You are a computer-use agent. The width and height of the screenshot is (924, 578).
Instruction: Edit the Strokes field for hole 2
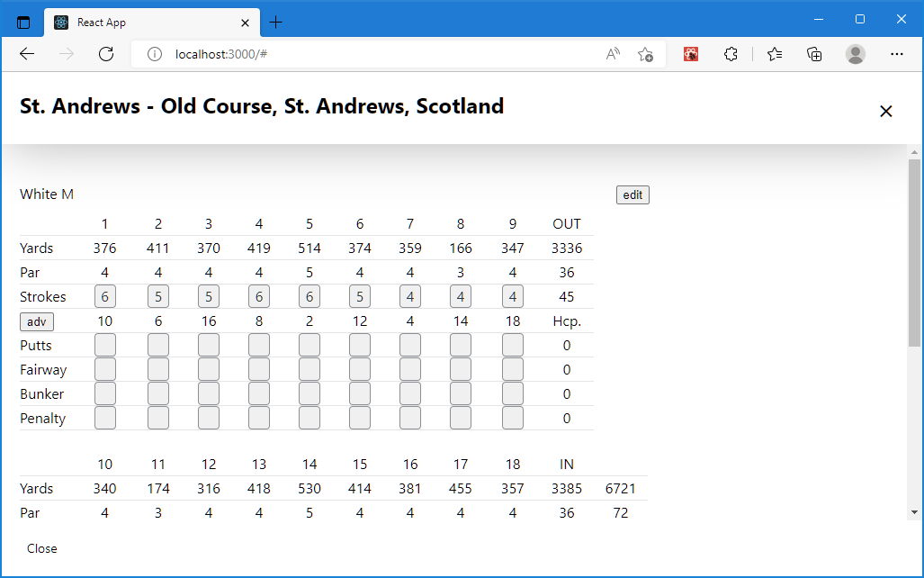158,297
